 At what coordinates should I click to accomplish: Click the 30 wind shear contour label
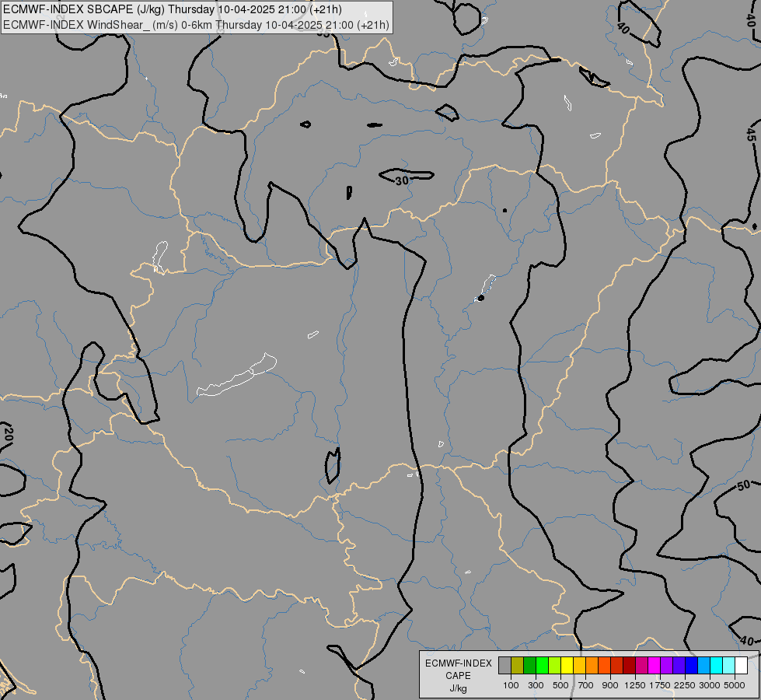pos(402,180)
